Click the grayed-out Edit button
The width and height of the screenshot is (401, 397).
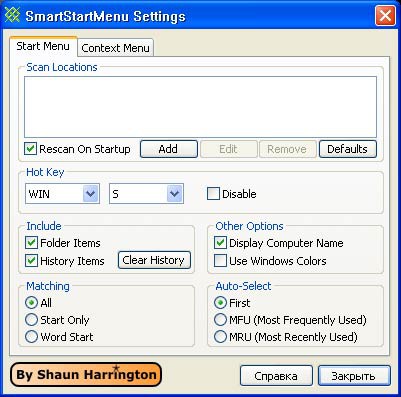click(x=228, y=149)
